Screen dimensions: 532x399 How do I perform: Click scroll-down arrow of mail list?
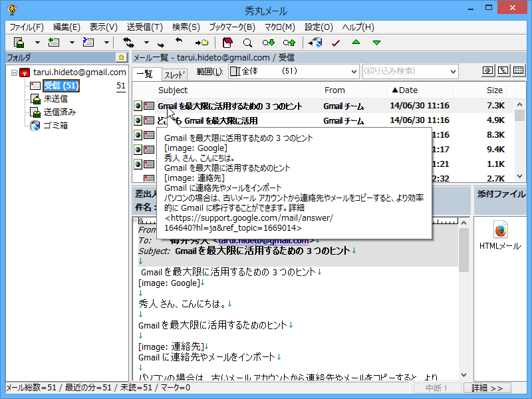pyautogui.click(x=519, y=176)
